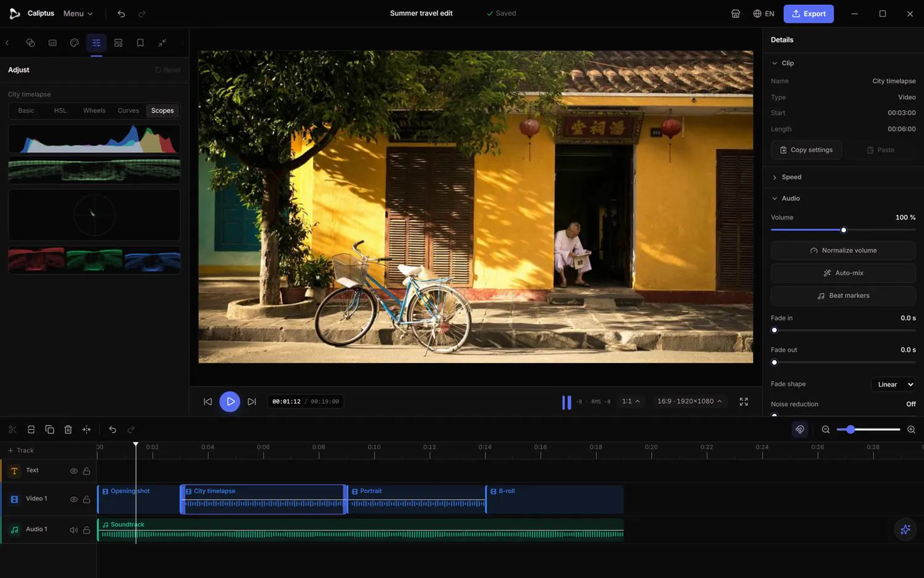Mute the Audio 1 track

pos(74,530)
